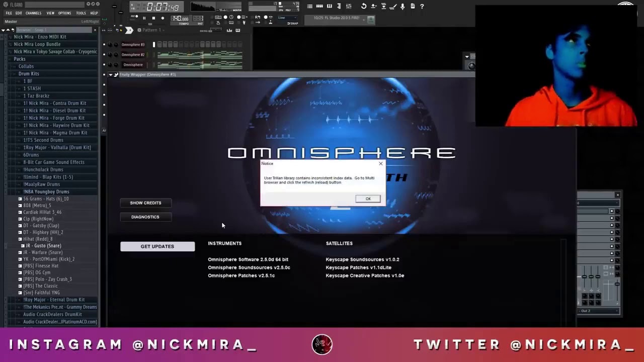
Task: Close the browser panel with X
Action: point(95,30)
